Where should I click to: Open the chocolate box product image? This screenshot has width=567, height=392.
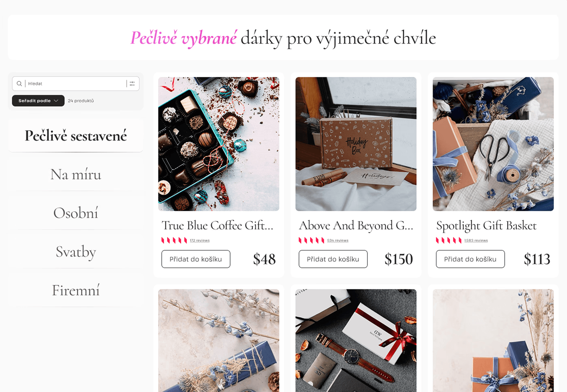[x=219, y=144]
